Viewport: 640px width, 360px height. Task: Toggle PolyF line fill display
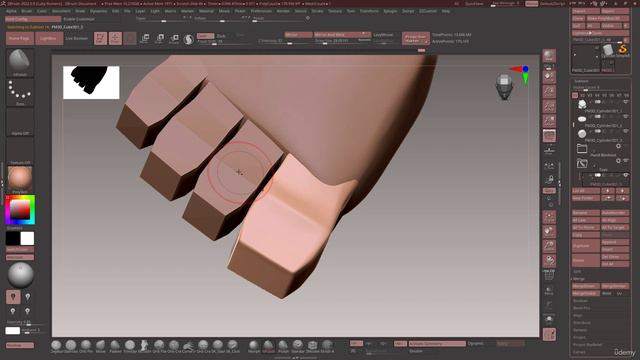(549, 276)
